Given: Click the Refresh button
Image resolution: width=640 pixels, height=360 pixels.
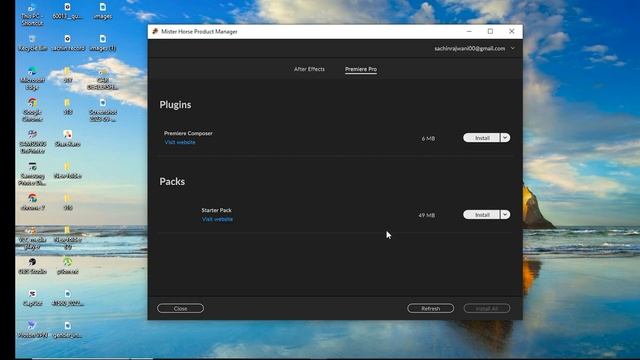Looking at the screenshot, I should (x=430, y=309).
